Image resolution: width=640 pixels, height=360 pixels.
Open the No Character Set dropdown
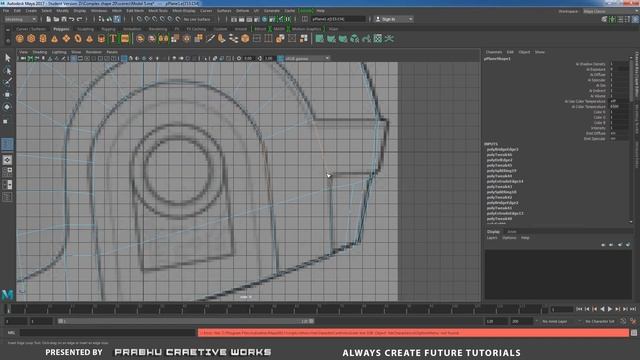(600, 322)
